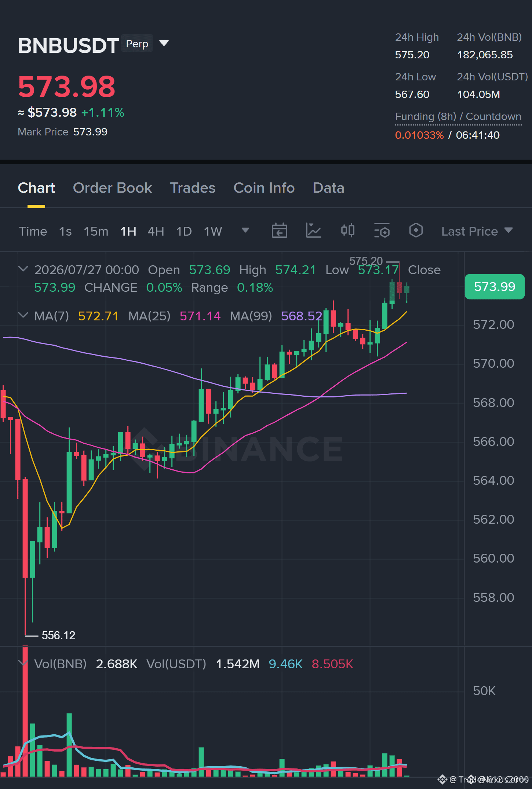
Task: Select the 15m chart interval
Action: [96, 231]
